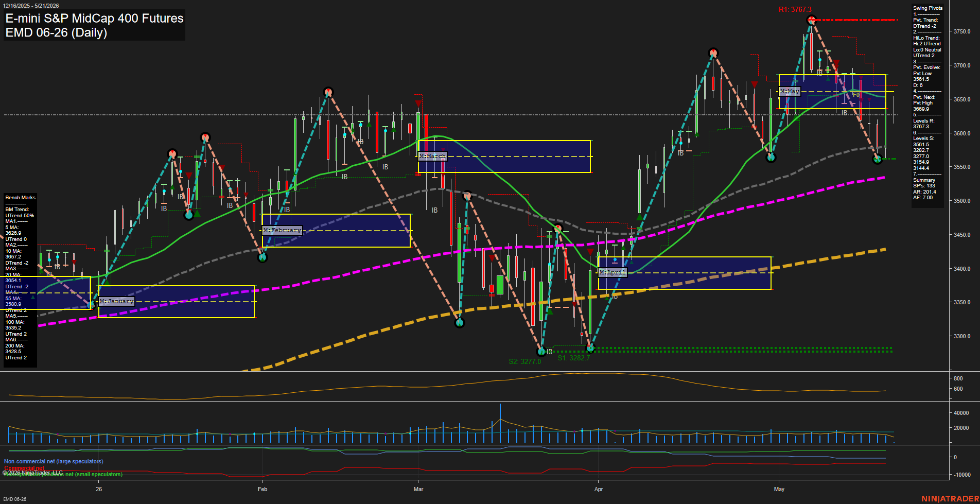Click the 26 year label on time axis
This screenshot has width=980, height=504.
pyautogui.click(x=99, y=489)
